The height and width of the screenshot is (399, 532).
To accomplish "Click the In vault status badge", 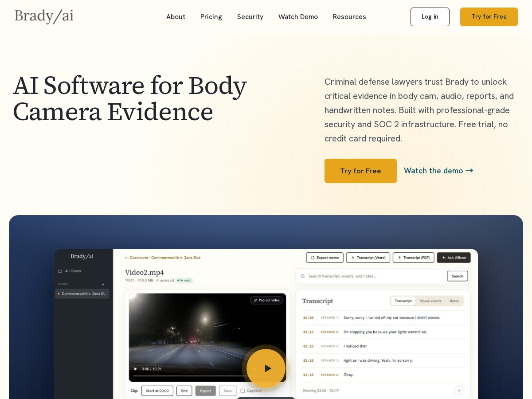I will pos(184,280).
